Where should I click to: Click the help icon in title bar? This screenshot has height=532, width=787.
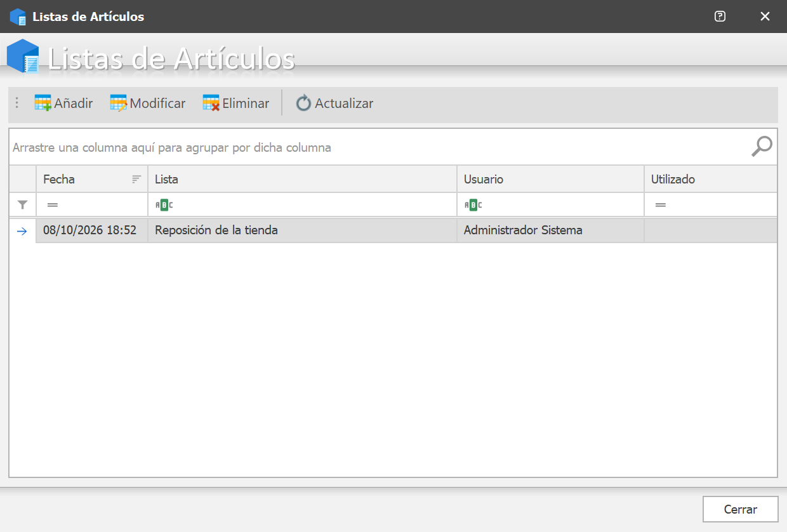(720, 17)
